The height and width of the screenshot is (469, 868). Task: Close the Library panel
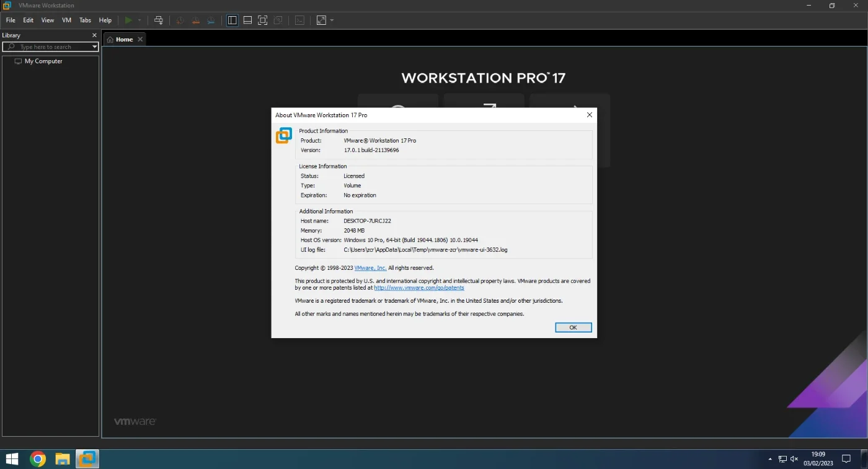pyautogui.click(x=94, y=35)
